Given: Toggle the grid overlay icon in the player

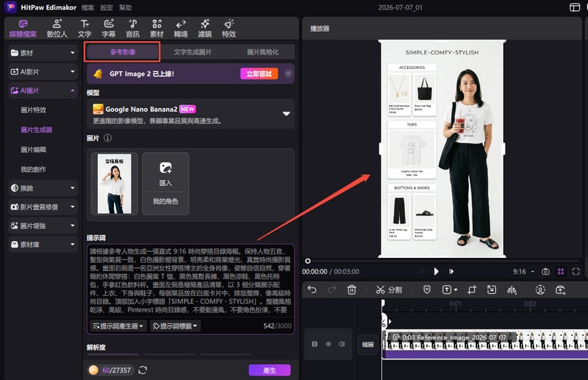Looking at the screenshot, I should coord(561,271).
